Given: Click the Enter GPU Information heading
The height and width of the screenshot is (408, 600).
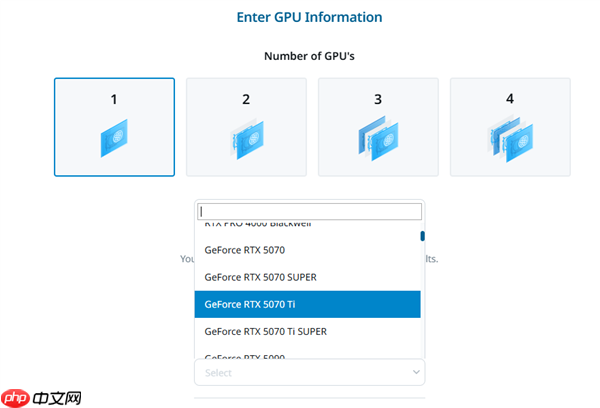Looking at the screenshot, I should point(309,17).
